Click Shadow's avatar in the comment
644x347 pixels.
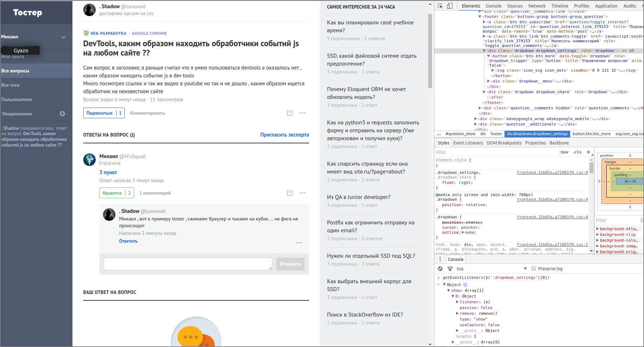coord(109,214)
